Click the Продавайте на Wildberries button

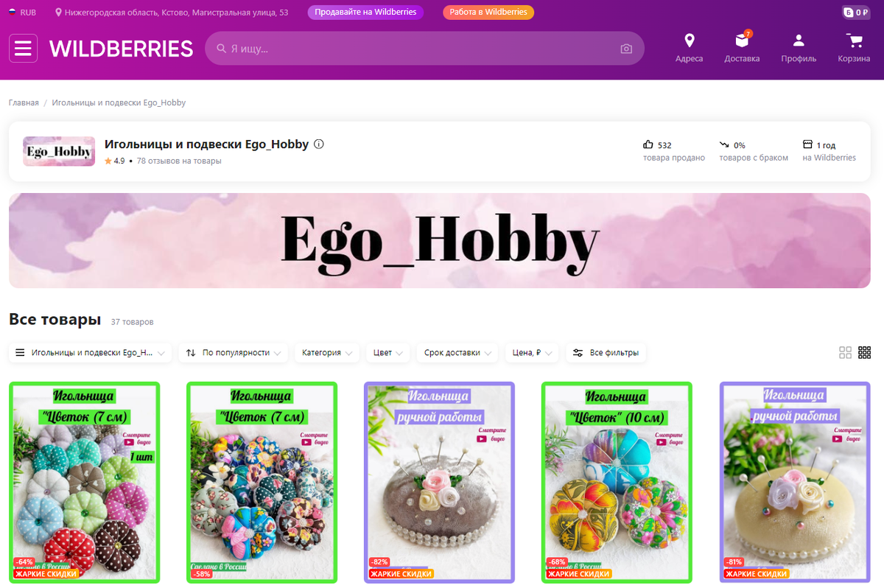tap(365, 13)
